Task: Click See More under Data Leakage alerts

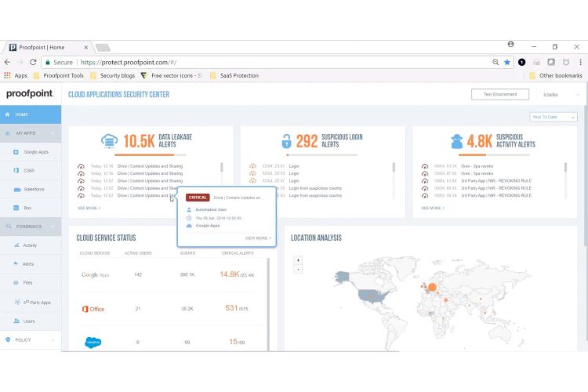Action: pyautogui.click(x=89, y=208)
